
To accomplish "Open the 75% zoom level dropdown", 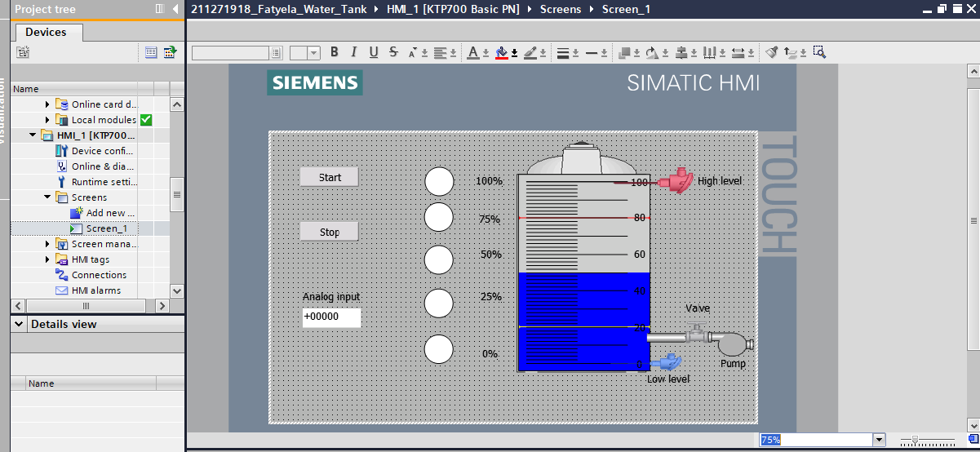I will point(879,440).
